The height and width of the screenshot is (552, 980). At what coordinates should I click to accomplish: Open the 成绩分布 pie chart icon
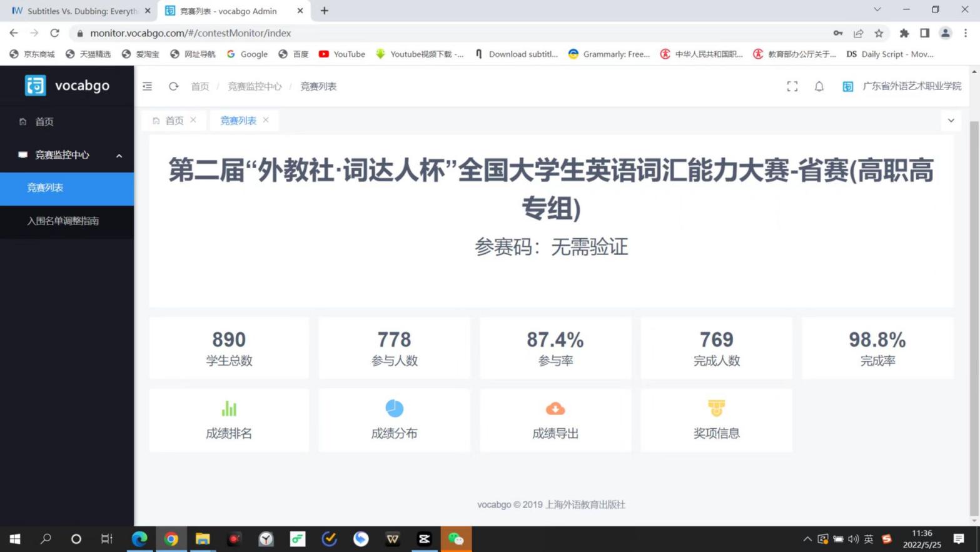394,409
